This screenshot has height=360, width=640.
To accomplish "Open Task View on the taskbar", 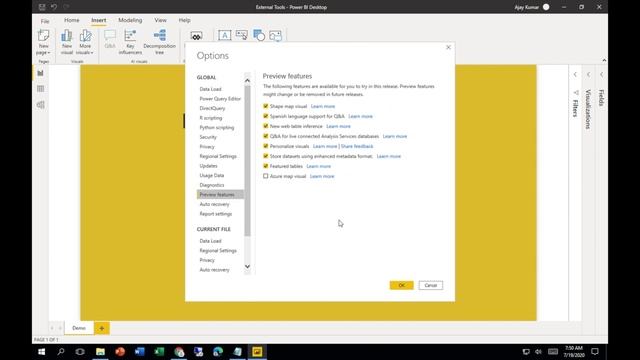I will 80,351.
